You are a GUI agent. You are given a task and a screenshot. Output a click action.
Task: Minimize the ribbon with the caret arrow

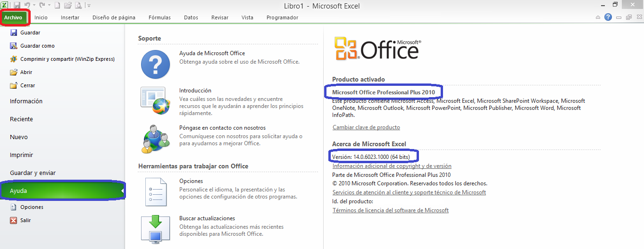[598, 17]
